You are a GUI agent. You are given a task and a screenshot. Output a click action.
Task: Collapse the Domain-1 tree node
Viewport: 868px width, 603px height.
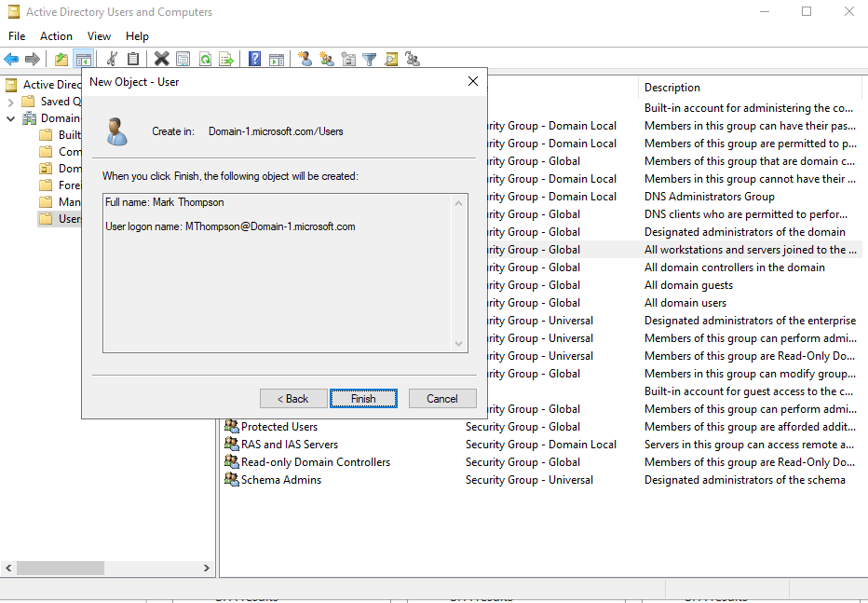[10, 117]
